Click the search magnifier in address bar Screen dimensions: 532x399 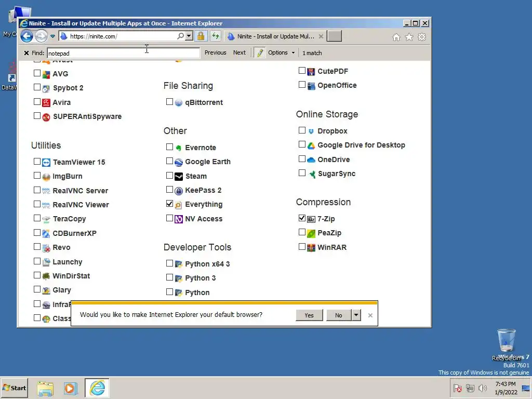(x=180, y=36)
